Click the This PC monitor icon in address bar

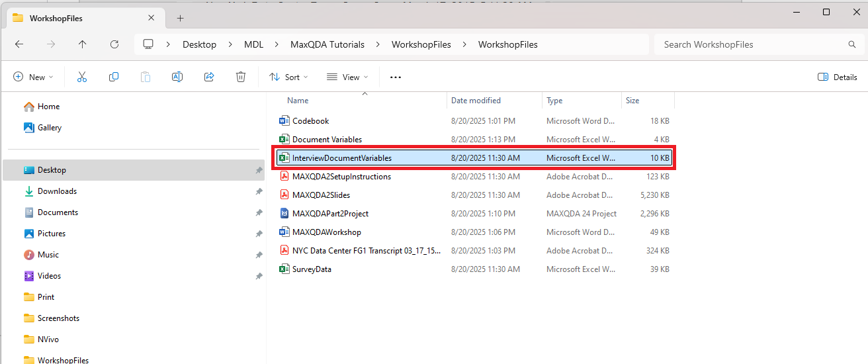(148, 44)
